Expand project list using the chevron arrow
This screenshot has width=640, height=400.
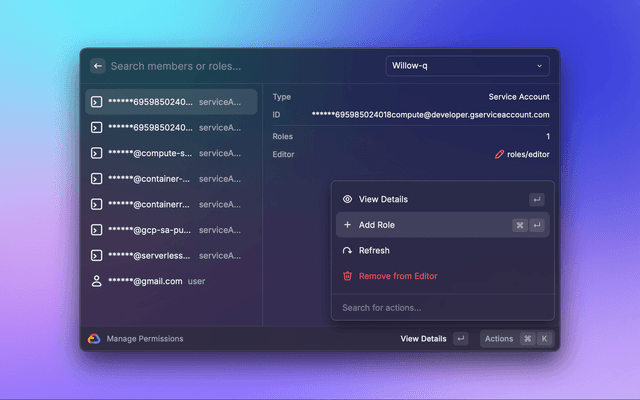(540, 66)
